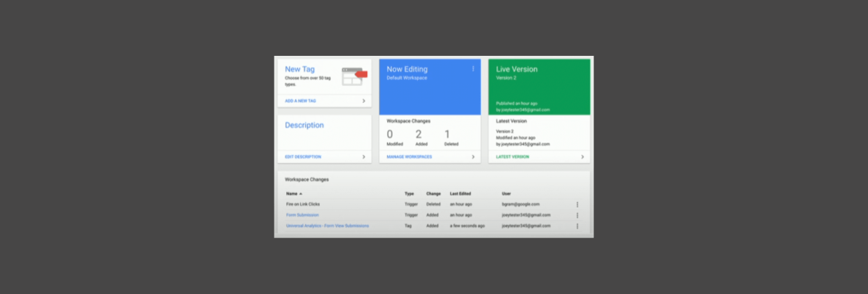
Task: Open the Form Submission trigger link
Action: click(302, 215)
